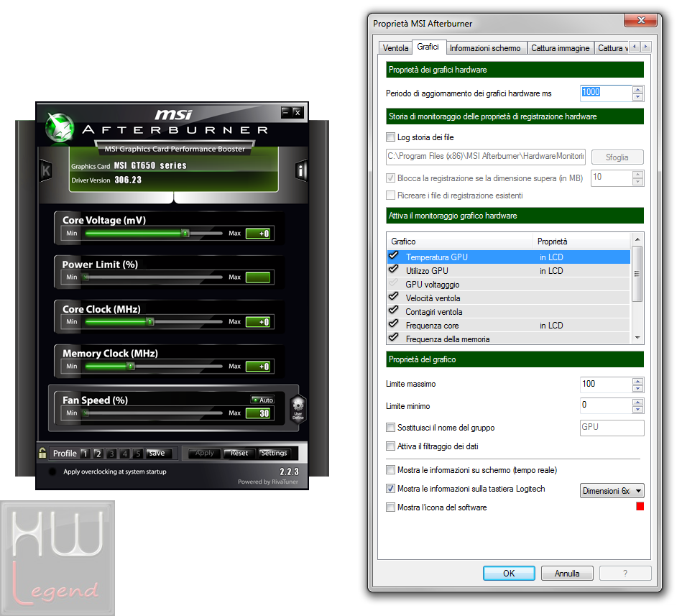Image resolution: width=682 pixels, height=616 pixels.
Task: Click the graph list scroll-down arrow
Action: (637, 338)
